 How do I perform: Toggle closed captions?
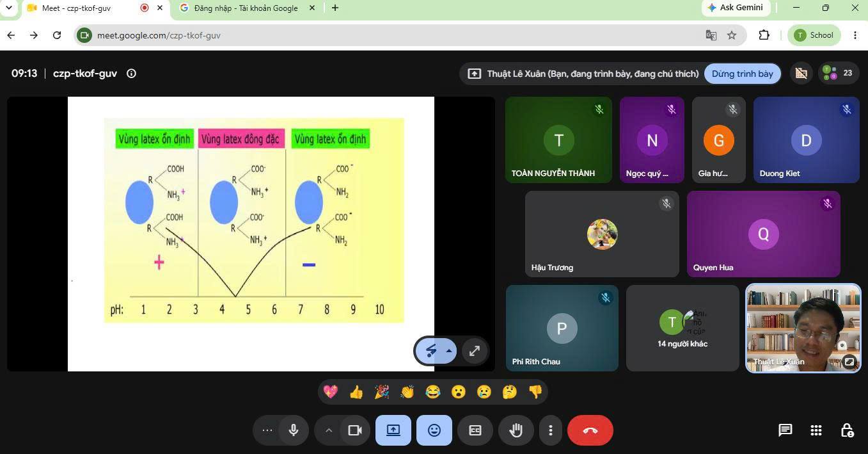pos(475,430)
